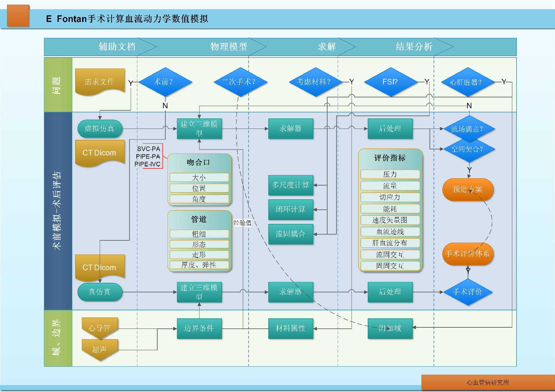
Task: Click the 域、边界 swimlane label
Action: pyautogui.click(x=58, y=338)
